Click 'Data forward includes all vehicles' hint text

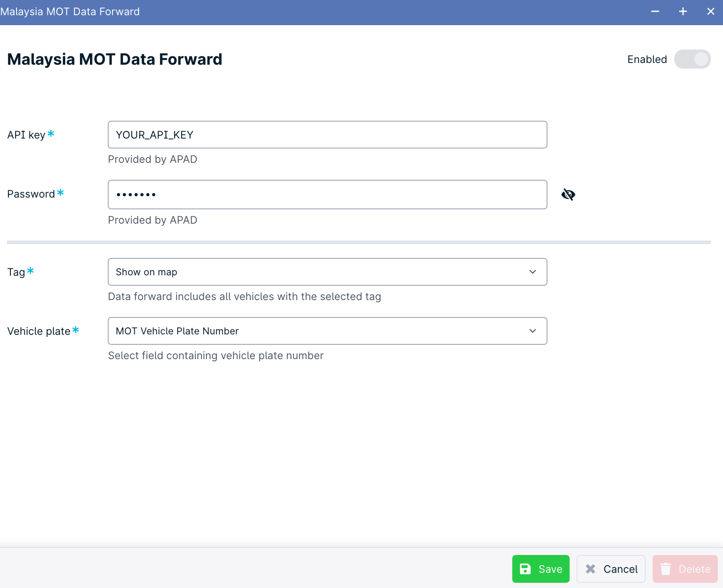click(245, 297)
